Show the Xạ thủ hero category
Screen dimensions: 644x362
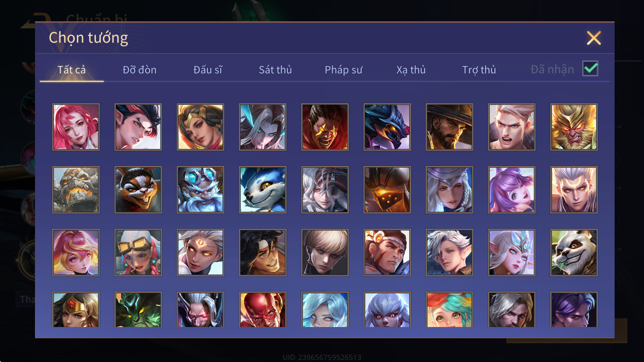click(411, 70)
